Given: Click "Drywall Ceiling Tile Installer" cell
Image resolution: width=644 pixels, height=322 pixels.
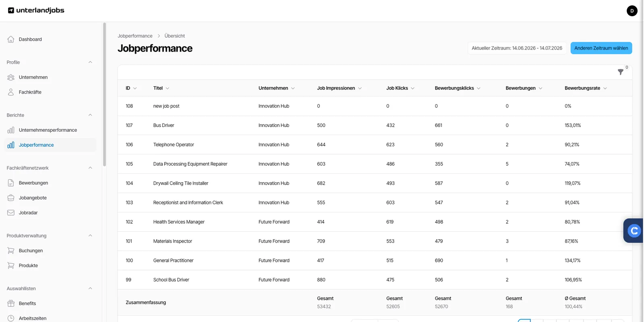Looking at the screenshot, I should [181, 183].
